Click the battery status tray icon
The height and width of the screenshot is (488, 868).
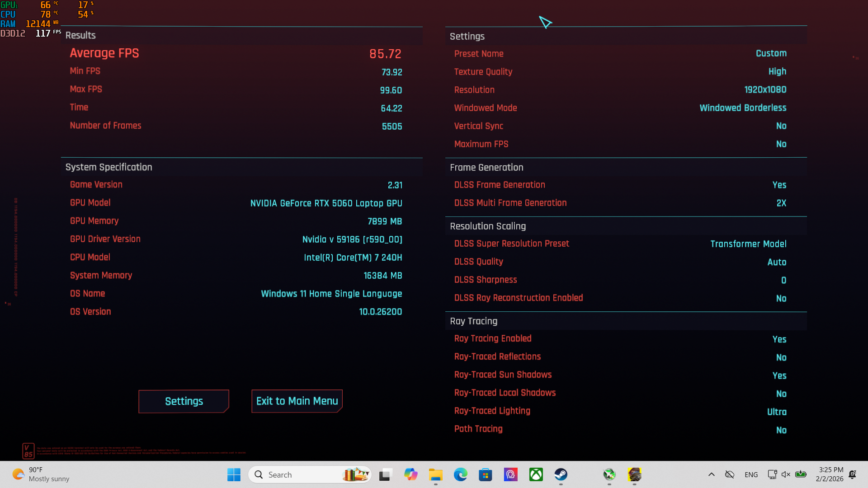(x=801, y=474)
